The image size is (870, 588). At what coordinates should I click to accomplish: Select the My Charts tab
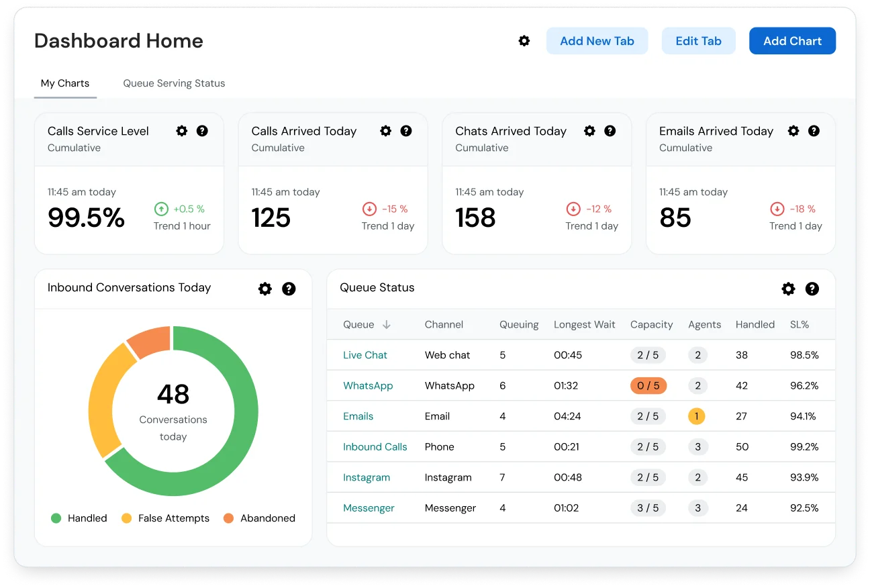(x=65, y=83)
